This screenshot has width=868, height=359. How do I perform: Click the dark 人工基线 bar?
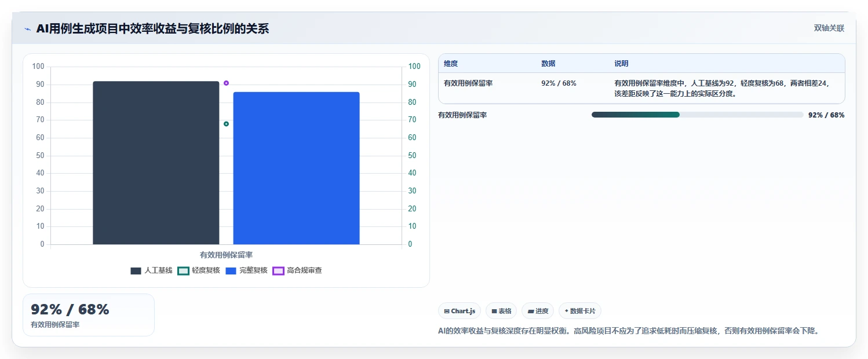(x=156, y=163)
